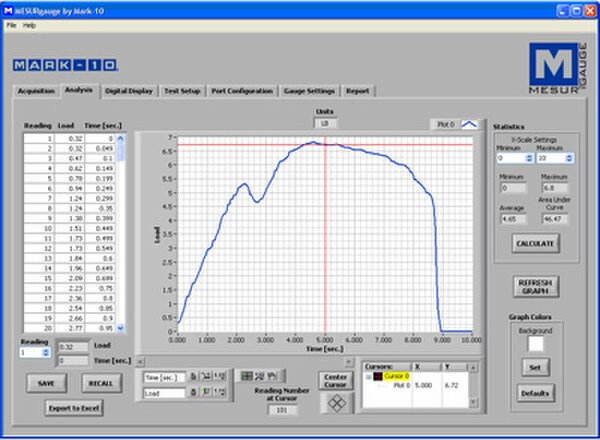Click the Load axis autoscale-once icon
Screen dimensions: 600x440
pos(206,393)
